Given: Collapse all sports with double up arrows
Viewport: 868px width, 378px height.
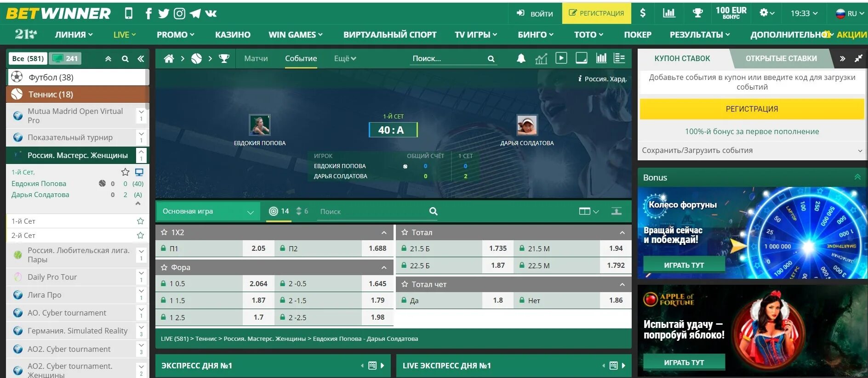Looking at the screenshot, I should tap(108, 59).
